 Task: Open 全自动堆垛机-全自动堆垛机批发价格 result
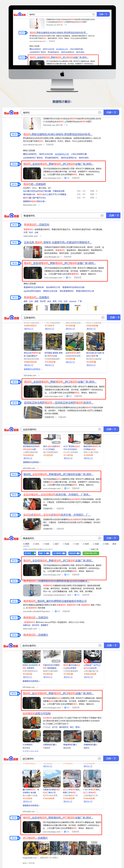[57, 495]
